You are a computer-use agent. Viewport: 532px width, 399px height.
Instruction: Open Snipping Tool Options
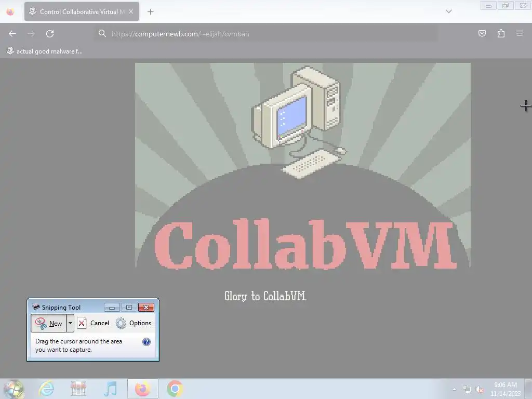click(x=134, y=323)
